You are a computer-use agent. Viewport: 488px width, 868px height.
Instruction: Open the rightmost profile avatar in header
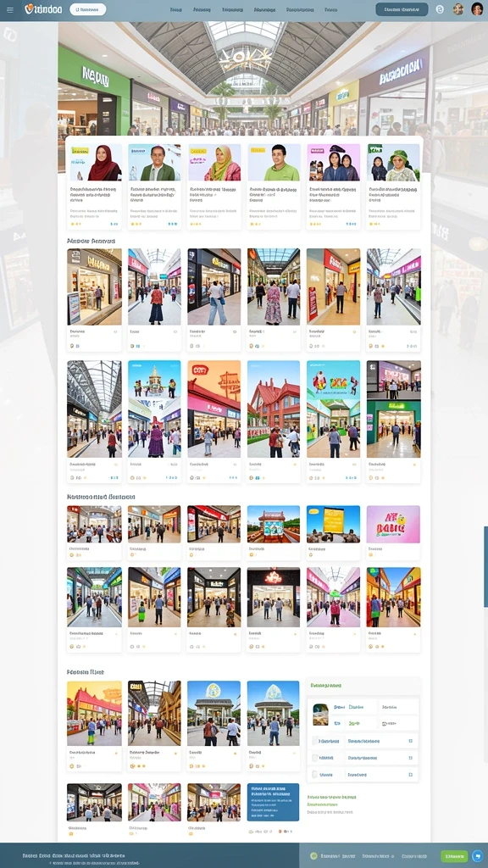[477, 8]
